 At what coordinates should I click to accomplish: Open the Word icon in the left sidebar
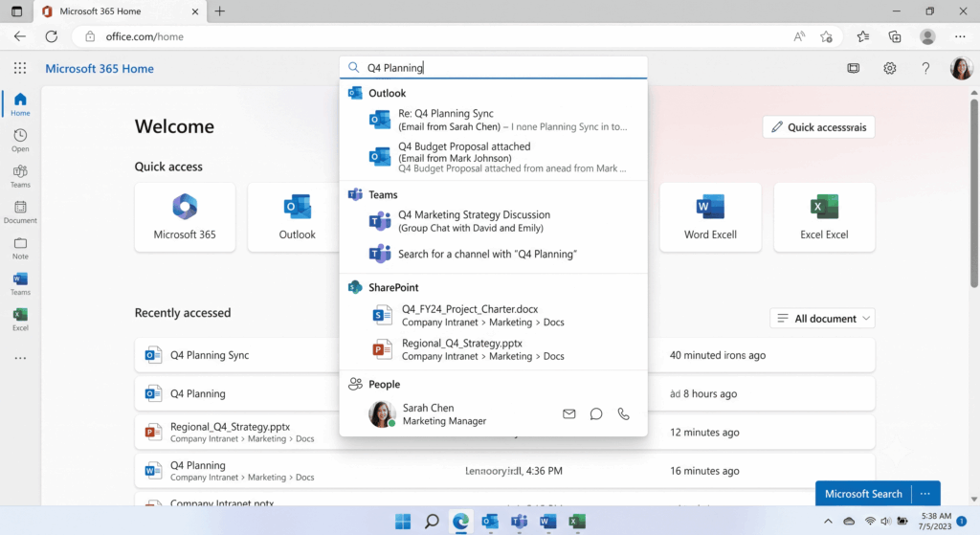20,283
